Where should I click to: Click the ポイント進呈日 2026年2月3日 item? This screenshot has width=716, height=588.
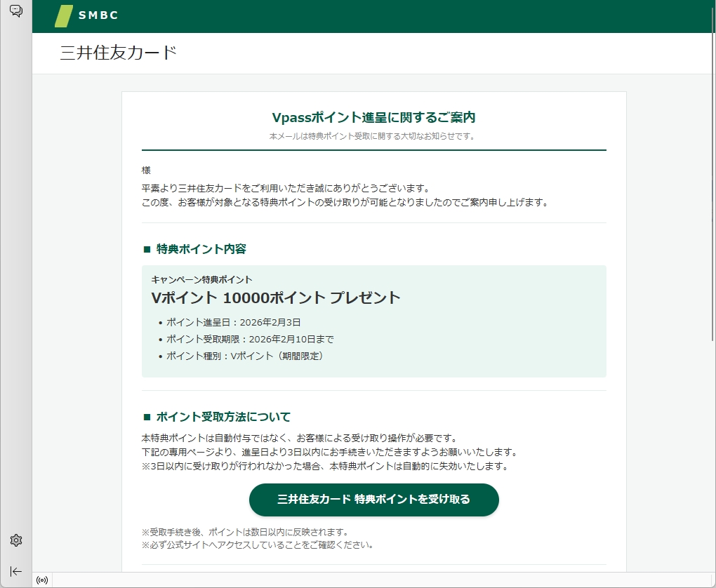click(x=233, y=323)
